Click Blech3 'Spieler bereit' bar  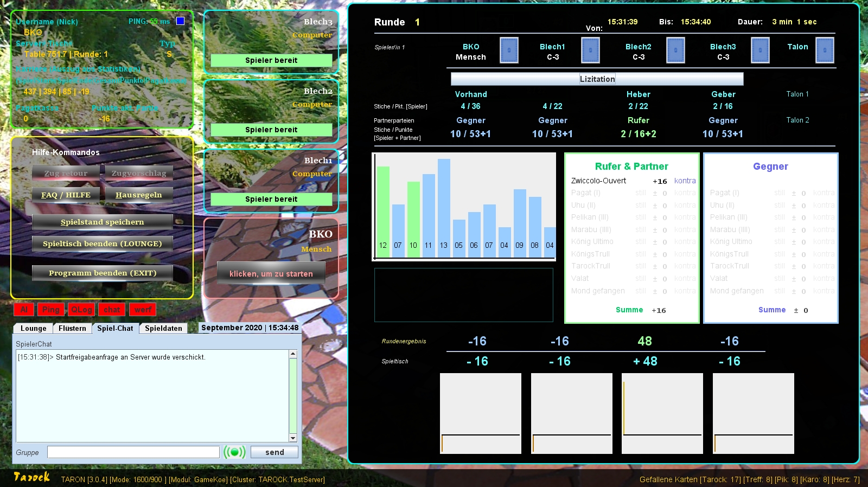(x=271, y=60)
